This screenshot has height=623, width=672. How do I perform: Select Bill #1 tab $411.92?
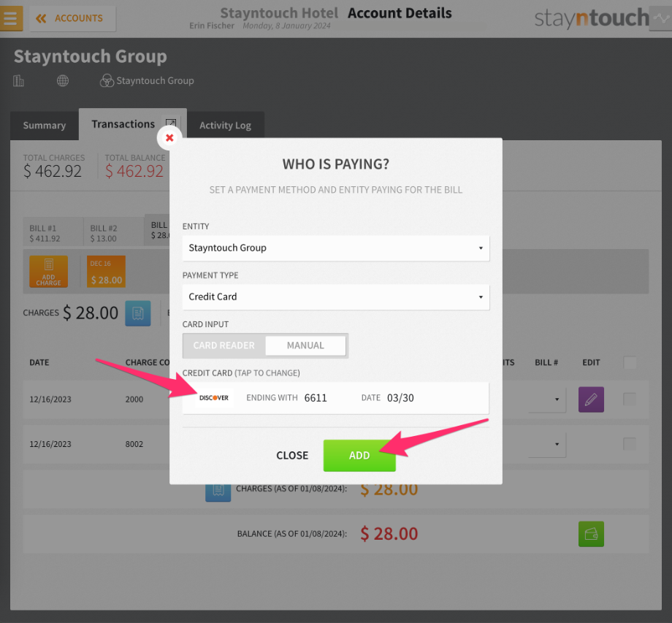(53, 233)
